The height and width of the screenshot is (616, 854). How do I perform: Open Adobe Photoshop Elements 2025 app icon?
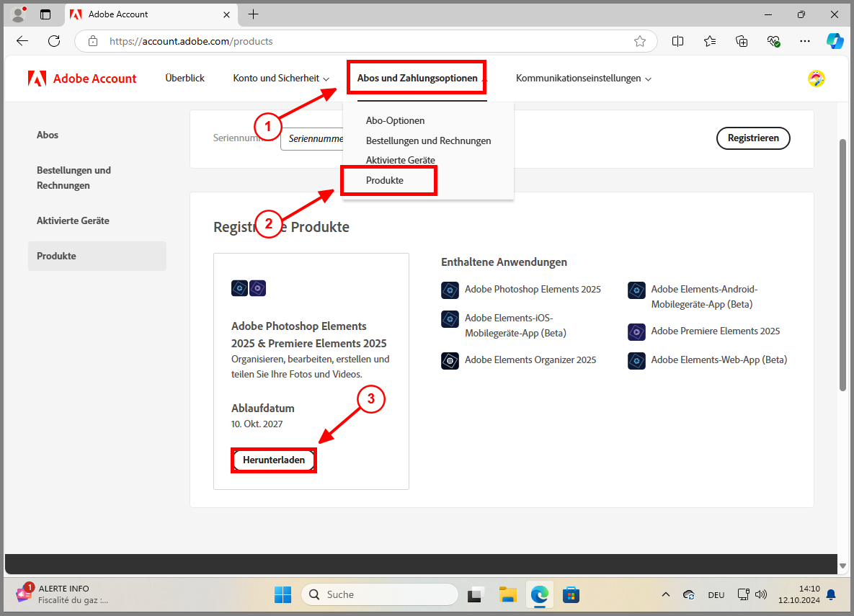click(x=450, y=290)
